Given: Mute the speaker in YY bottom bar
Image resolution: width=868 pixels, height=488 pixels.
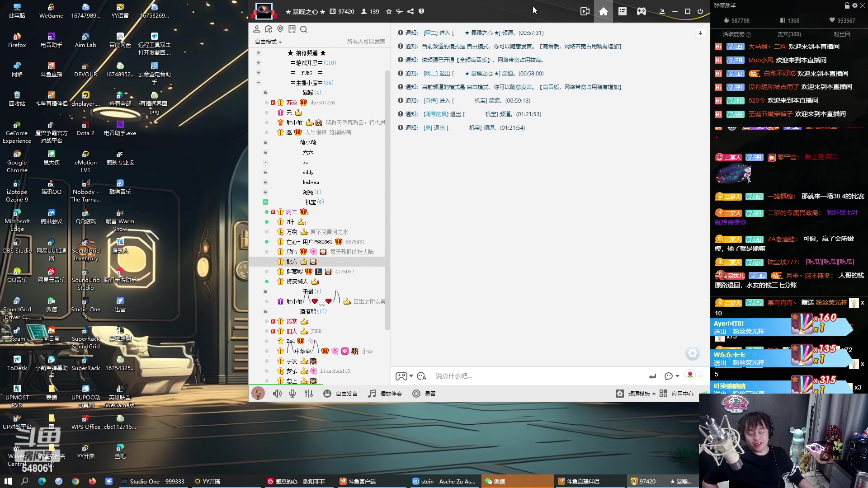Looking at the screenshot, I should (277, 394).
